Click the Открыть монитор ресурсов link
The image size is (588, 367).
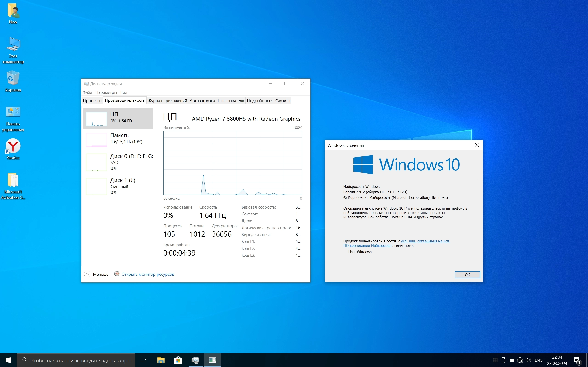tap(148, 274)
